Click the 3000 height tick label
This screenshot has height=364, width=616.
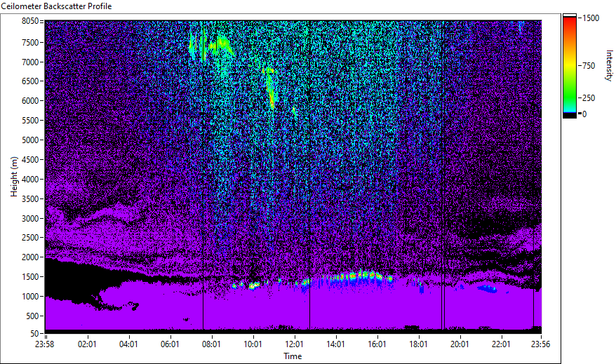tap(30, 219)
